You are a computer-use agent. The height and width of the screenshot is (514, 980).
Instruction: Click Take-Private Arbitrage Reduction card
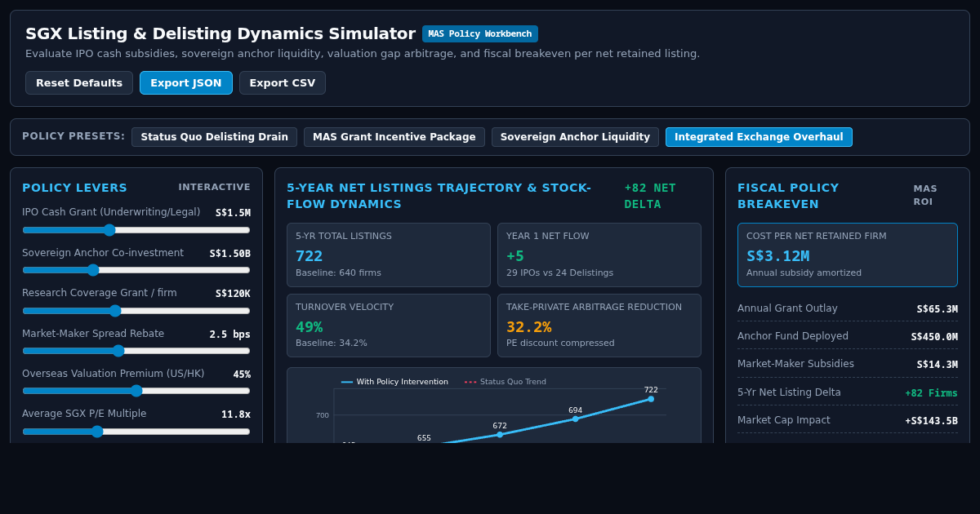(x=599, y=326)
